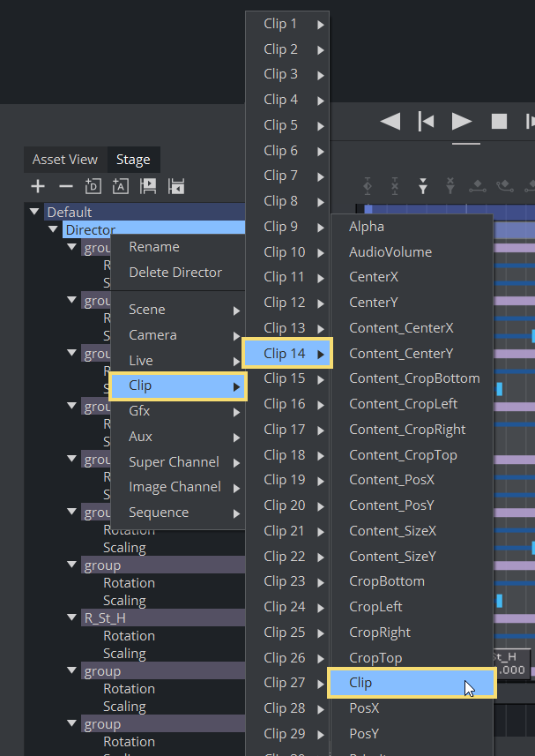This screenshot has width=535, height=756.
Task: Click the white funnel filter icon
Action: point(423,186)
